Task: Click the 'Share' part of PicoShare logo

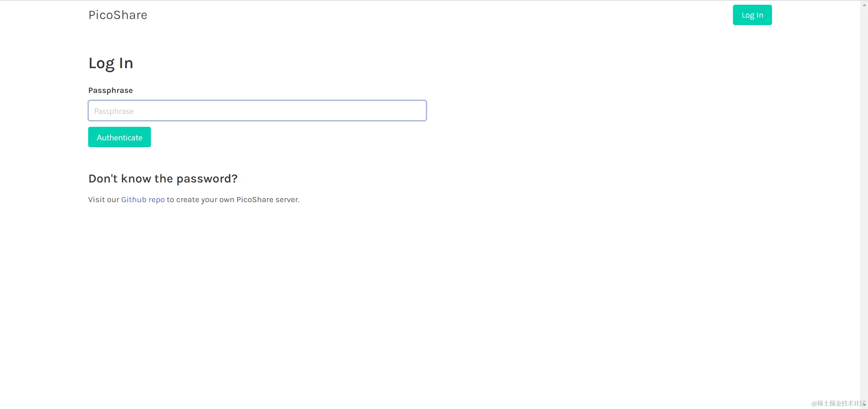Action: (x=130, y=15)
